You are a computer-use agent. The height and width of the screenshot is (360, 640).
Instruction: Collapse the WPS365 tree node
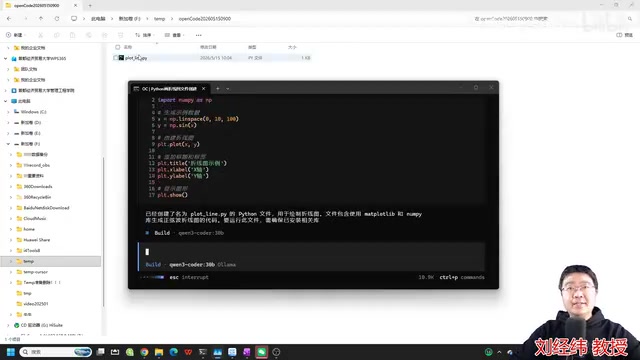click(x=6, y=58)
